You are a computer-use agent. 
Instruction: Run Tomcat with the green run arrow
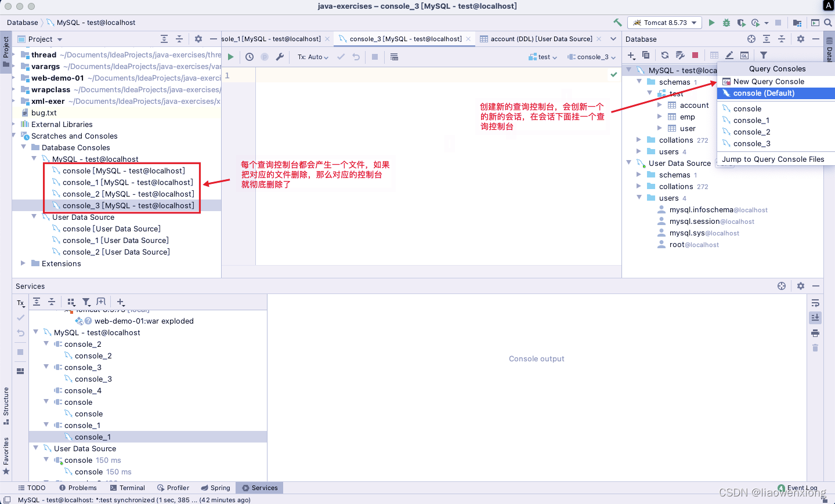coord(711,23)
